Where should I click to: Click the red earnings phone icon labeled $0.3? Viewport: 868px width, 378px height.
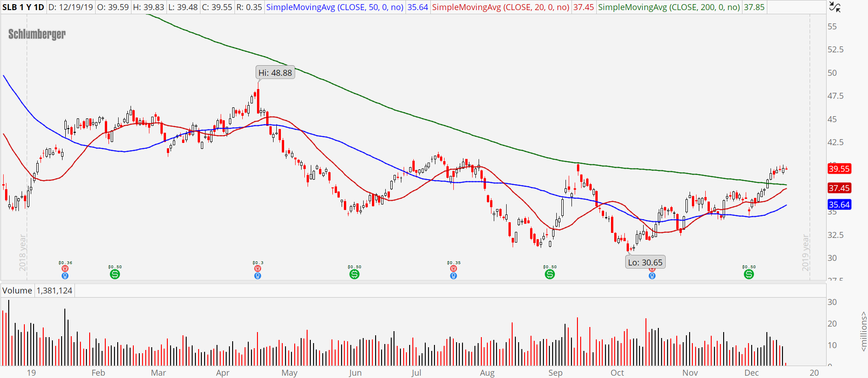tap(257, 269)
